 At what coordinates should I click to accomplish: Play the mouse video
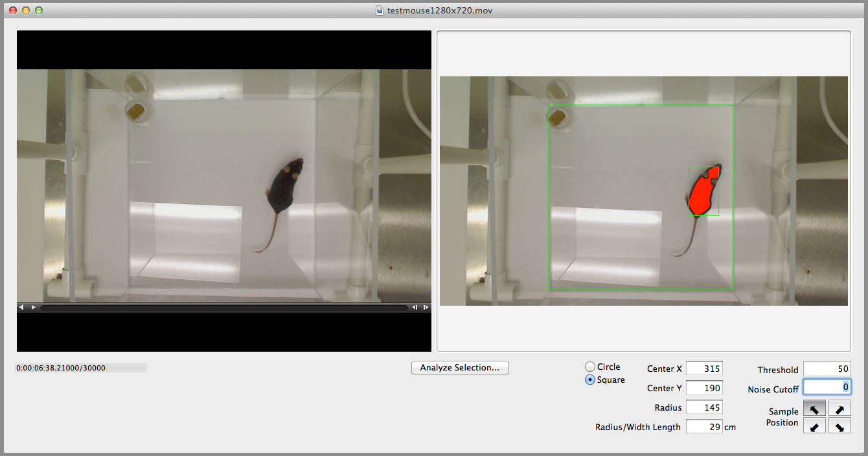coord(34,307)
